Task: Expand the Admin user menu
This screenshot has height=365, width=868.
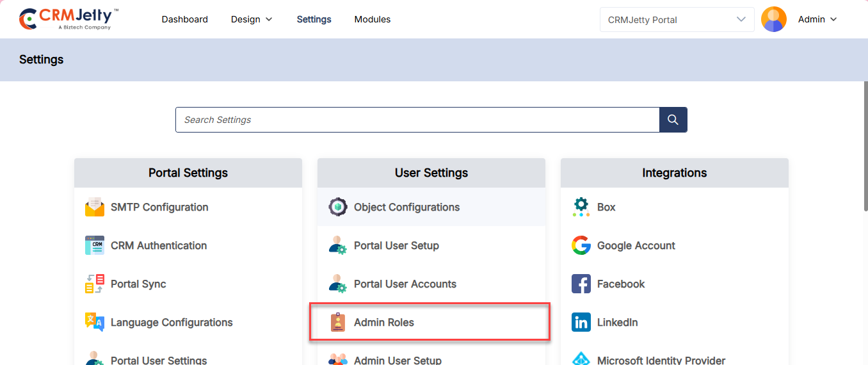Action: [x=817, y=19]
